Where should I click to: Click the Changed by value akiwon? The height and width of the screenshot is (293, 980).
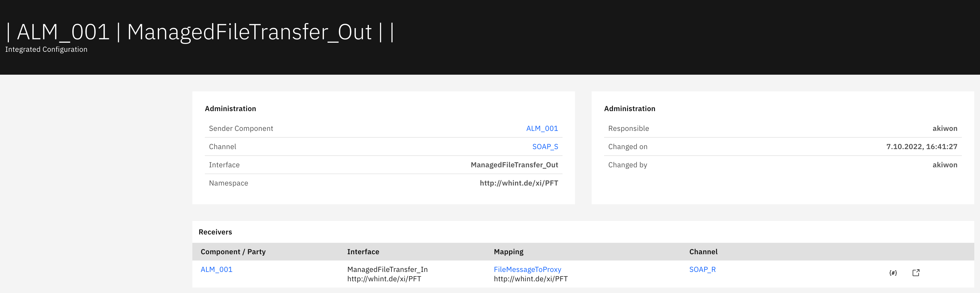945,165
